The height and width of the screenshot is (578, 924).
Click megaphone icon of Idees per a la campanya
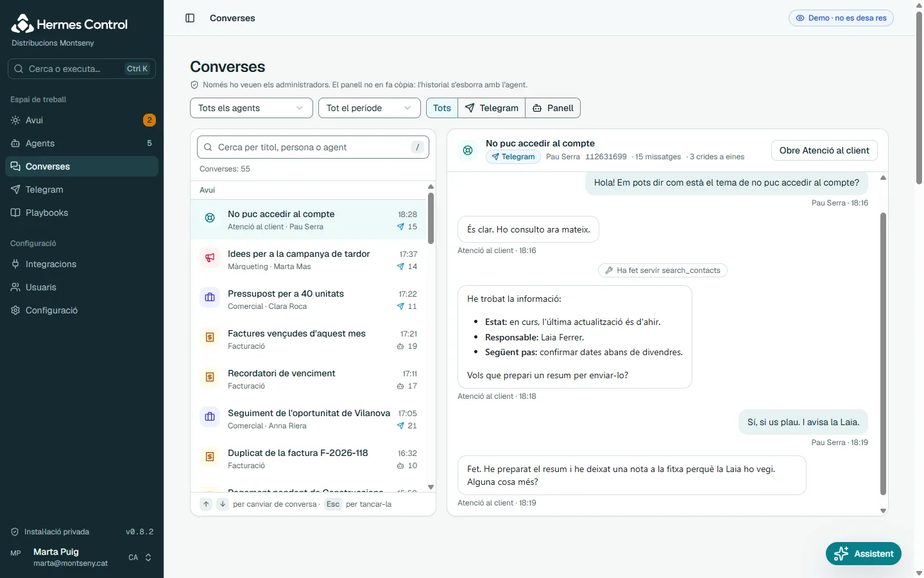click(x=210, y=258)
